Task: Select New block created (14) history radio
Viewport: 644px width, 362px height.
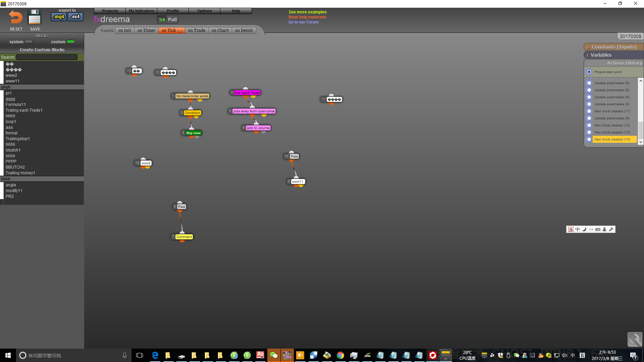Action: pos(589,139)
